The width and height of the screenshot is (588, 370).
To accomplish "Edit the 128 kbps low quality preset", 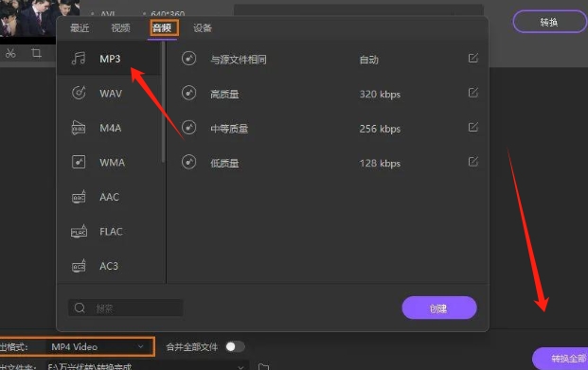I will pos(472,162).
